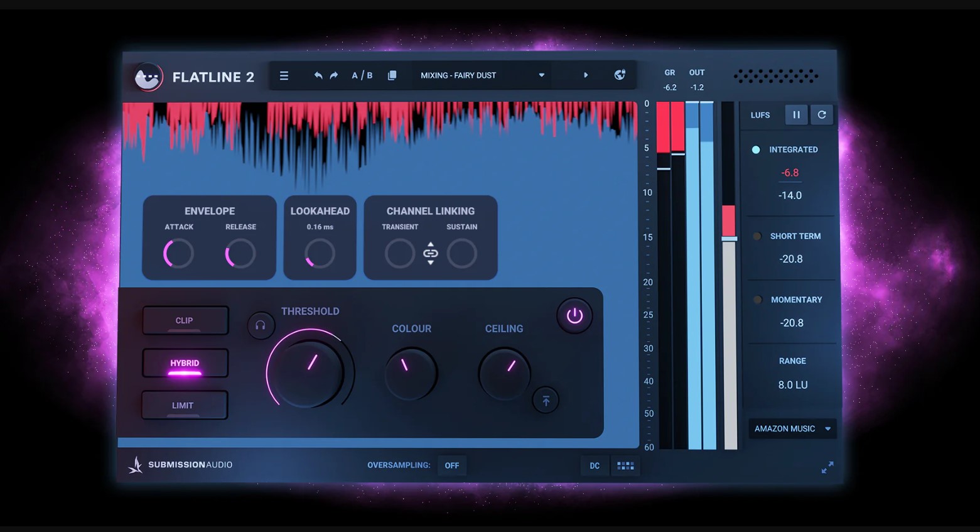The image size is (980, 532).
Task: Open the hamburger menu icon
Action: tap(284, 75)
